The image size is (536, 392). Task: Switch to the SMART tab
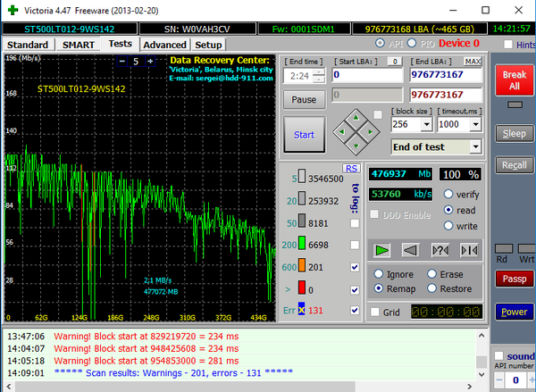(78, 44)
